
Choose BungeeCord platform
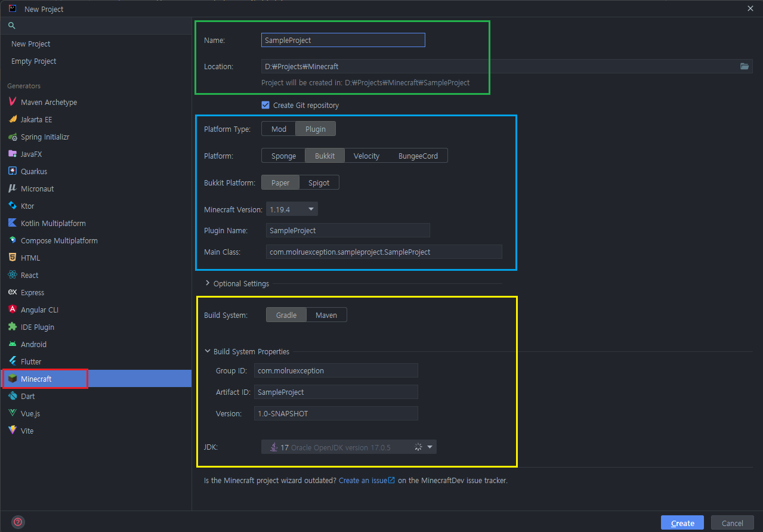(418, 156)
